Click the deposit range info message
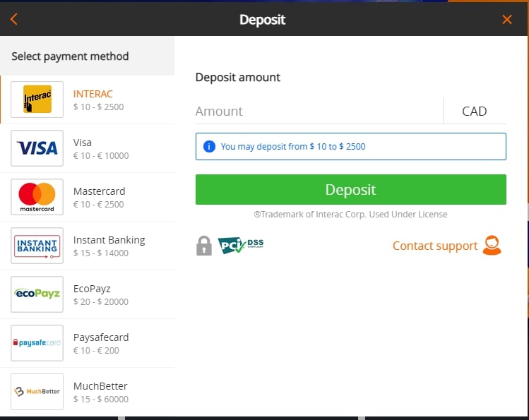This screenshot has height=420, width=529. coord(351,146)
